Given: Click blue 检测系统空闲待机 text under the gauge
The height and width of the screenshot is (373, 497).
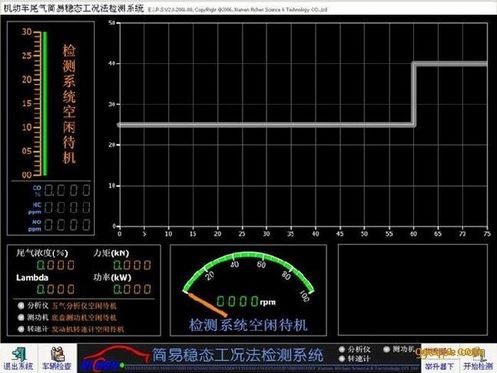Looking at the screenshot, I should [x=248, y=325].
